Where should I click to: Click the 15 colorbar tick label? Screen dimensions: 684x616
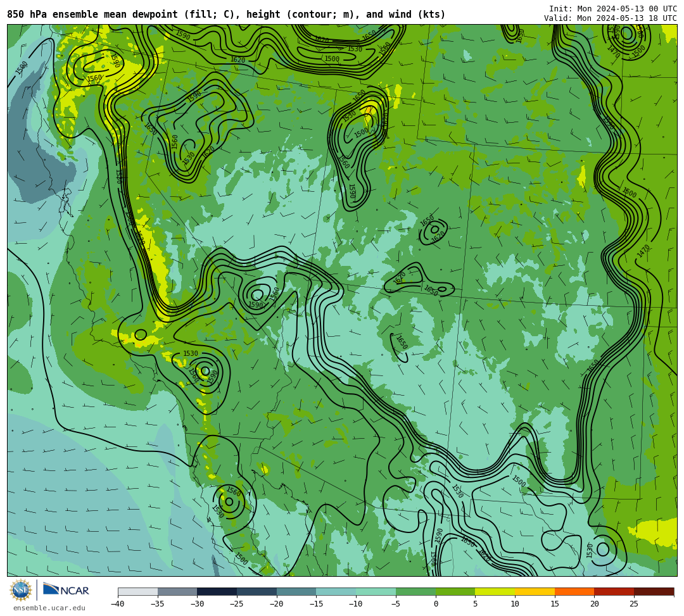(x=554, y=604)
